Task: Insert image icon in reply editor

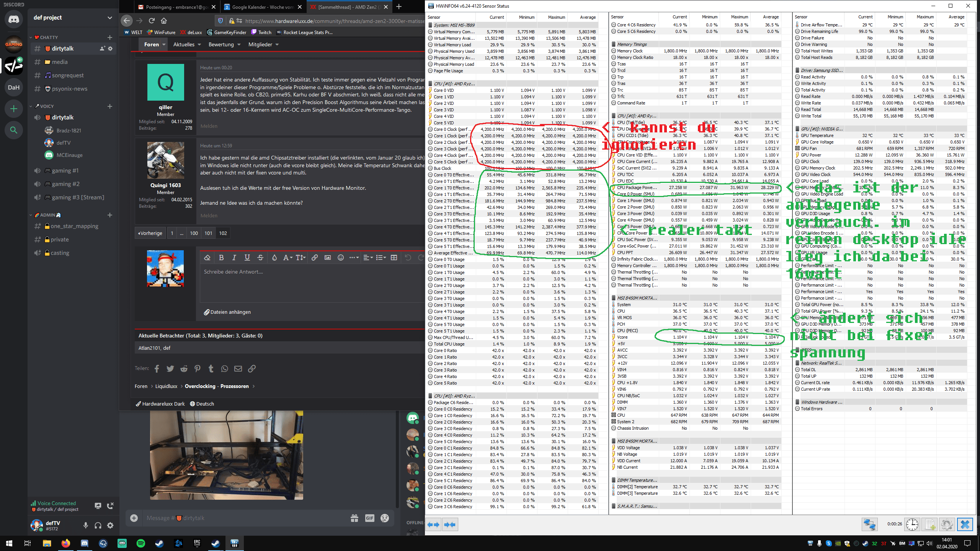Action: point(327,258)
